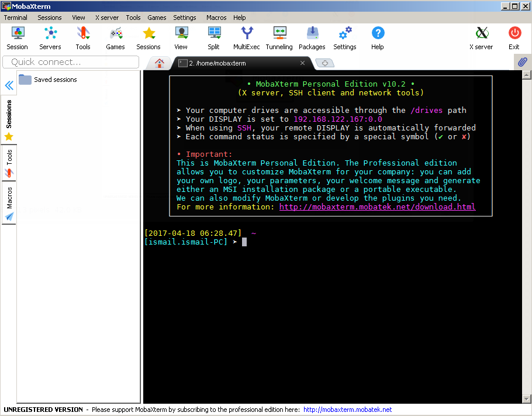Open the Tools menu in menu bar

click(x=133, y=18)
